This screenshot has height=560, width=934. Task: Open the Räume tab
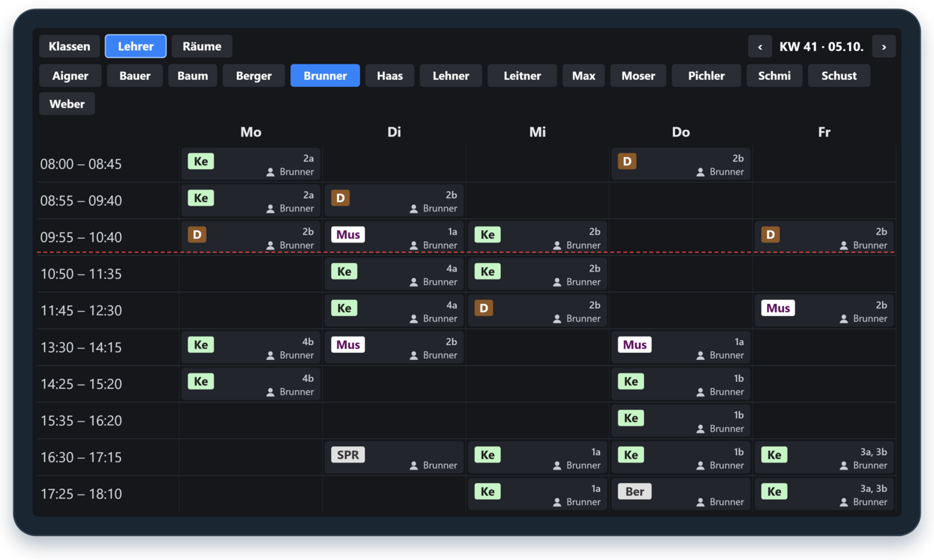202,47
